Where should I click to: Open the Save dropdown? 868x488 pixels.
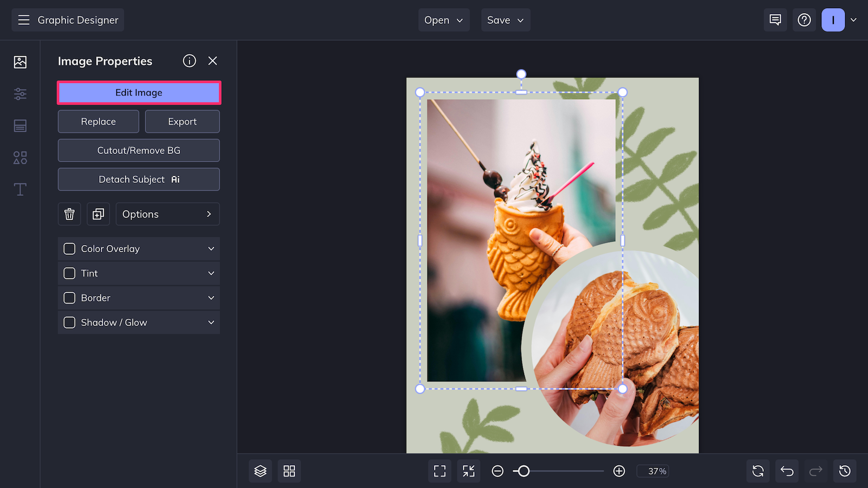click(x=505, y=20)
